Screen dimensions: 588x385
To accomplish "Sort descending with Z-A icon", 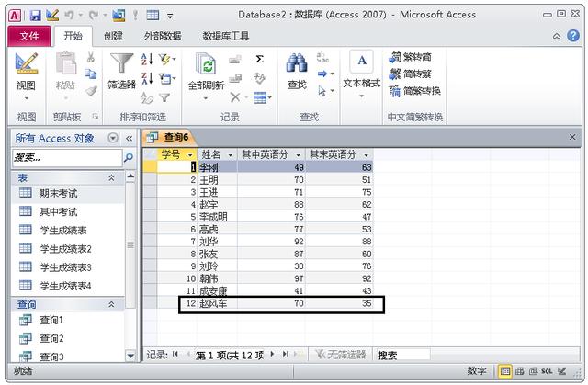I will [147, 78].
